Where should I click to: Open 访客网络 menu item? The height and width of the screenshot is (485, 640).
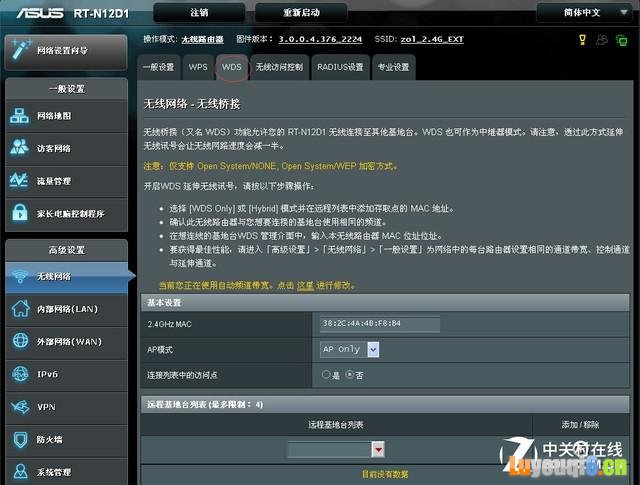pos(67,148)
